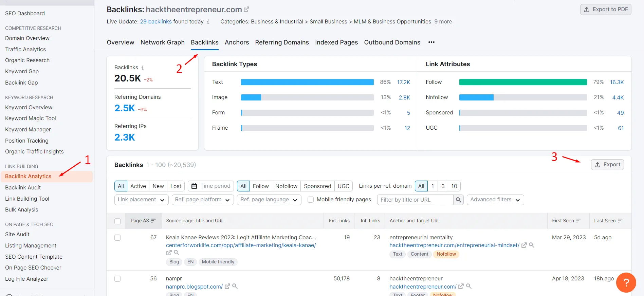Toggle the Active backlinks filter
This screenshot has width=644, height=296.
coord(138,186)
